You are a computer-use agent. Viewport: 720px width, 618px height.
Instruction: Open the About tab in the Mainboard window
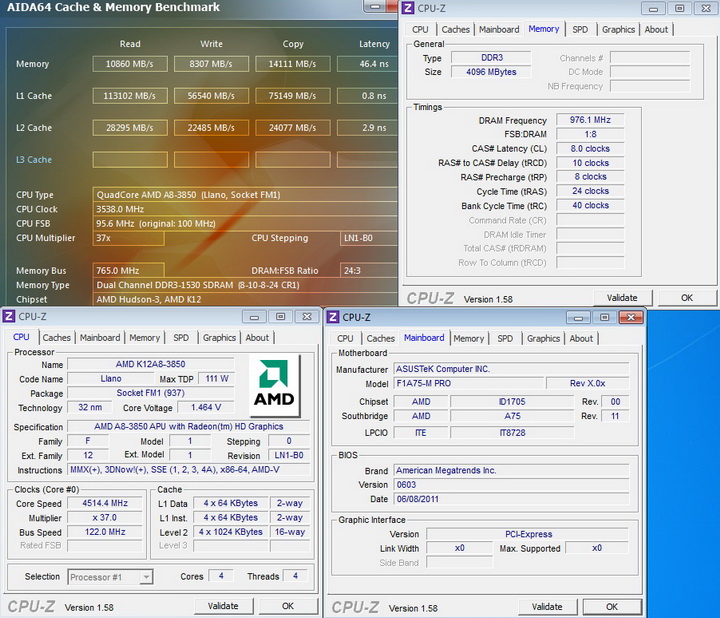point(581,338)
